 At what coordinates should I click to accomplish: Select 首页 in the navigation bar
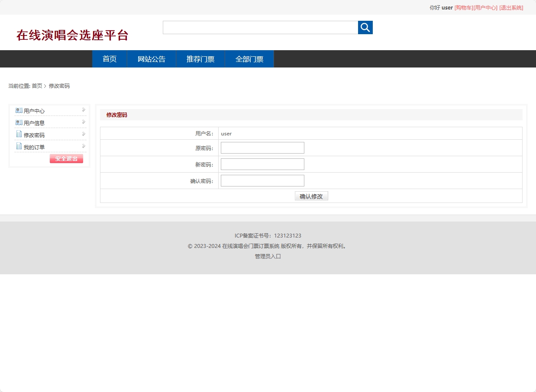point(109,59)
